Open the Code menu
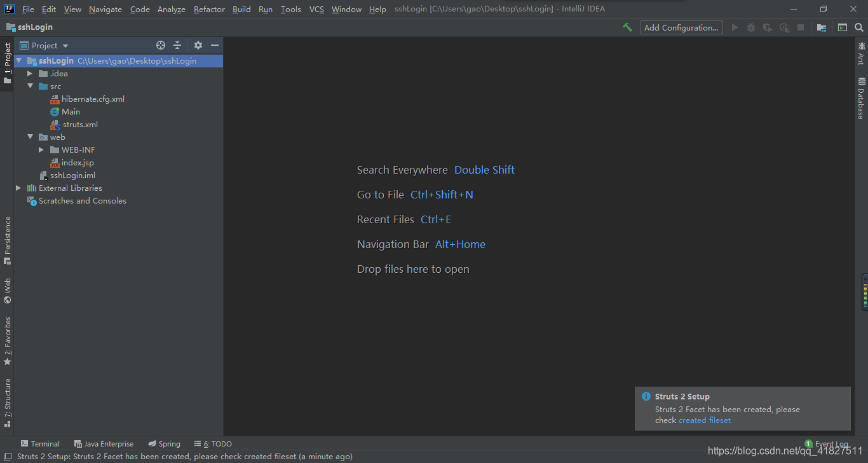This screenshot has width=868, height=463. (x=140, y=9)
